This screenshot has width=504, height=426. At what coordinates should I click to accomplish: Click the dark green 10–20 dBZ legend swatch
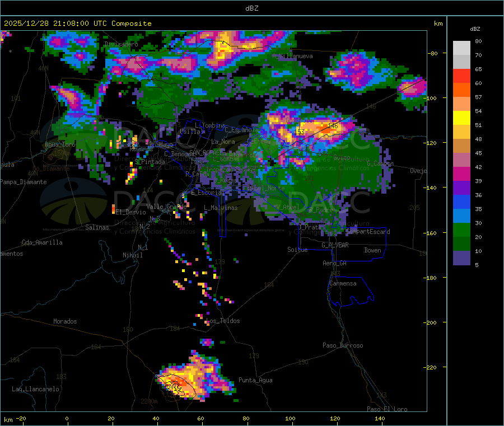(461, 244)
